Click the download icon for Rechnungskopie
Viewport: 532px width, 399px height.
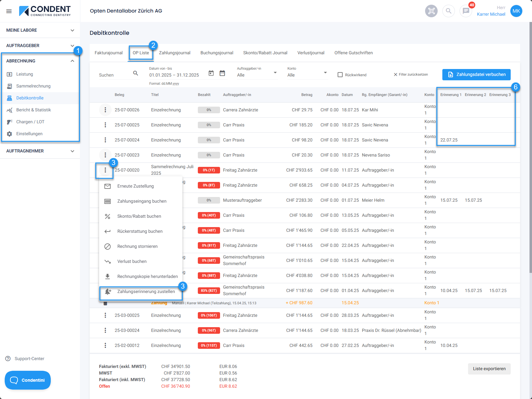coord(108,276)
